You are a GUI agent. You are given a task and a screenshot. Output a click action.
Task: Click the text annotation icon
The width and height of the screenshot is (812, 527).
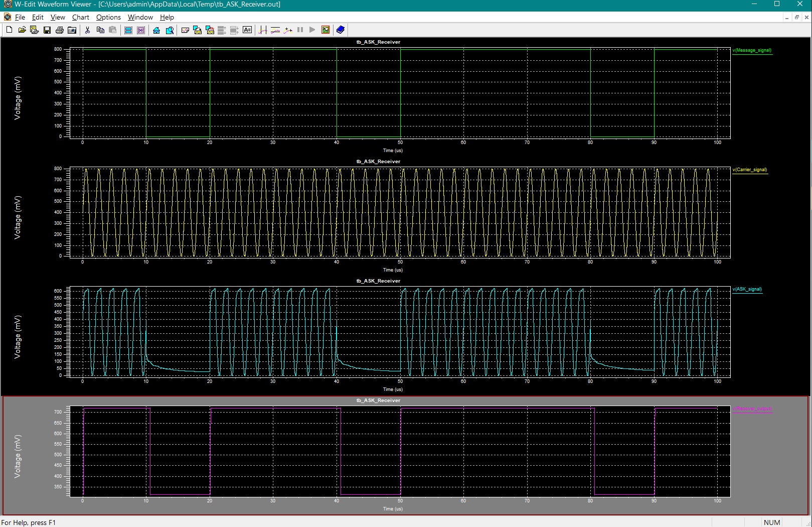(x=247, y=30)
